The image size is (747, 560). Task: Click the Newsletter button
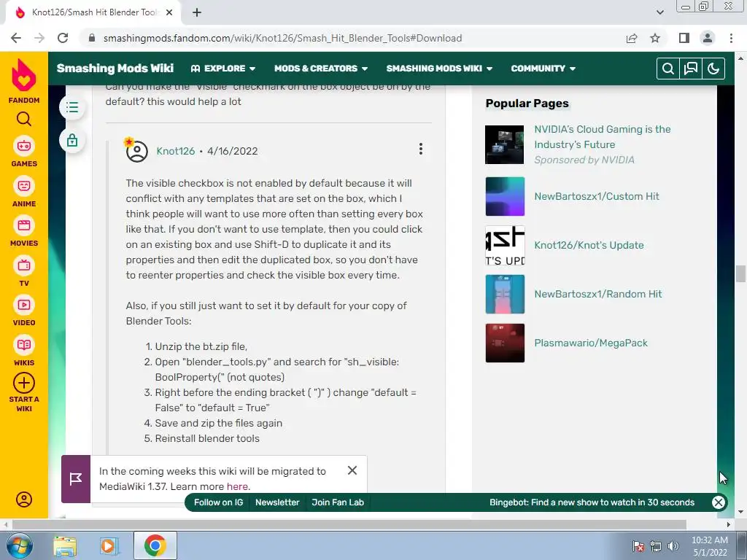277,502
